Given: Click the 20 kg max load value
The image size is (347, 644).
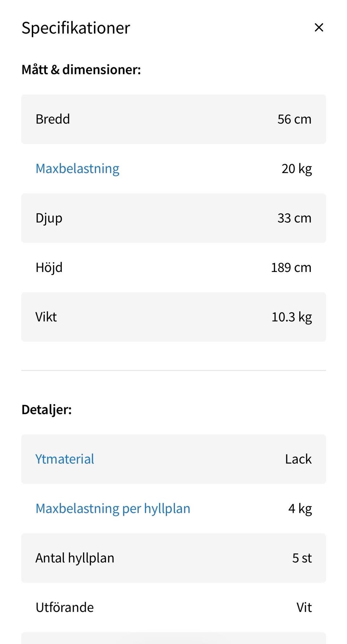Looking at the screenshot, I should pos(296,169).
